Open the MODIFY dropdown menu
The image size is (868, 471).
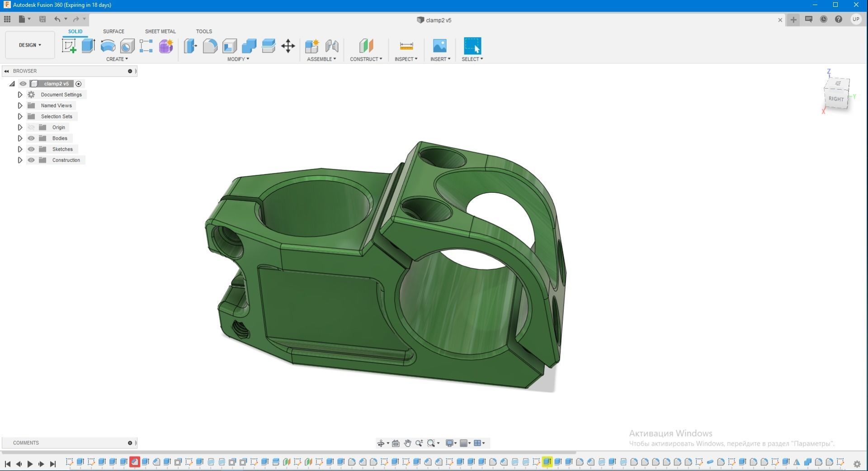238,59
